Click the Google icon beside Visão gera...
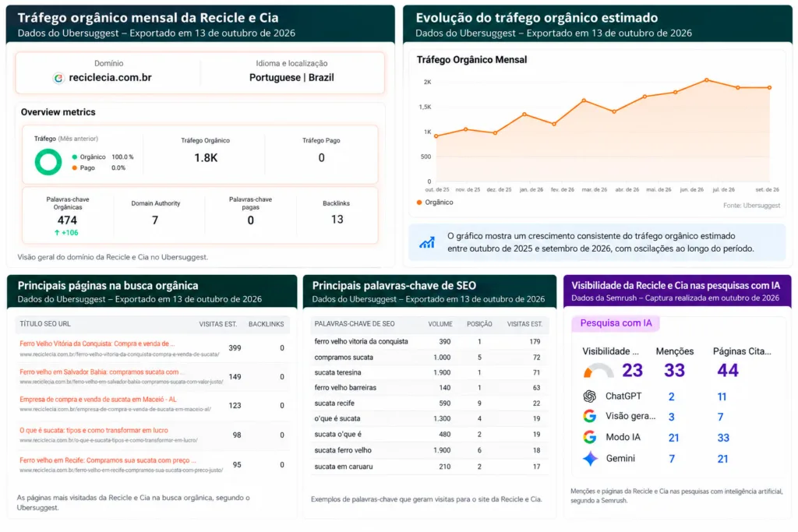Image resolution: width=798 pixels, height=532 pixels. pos(589,417)
